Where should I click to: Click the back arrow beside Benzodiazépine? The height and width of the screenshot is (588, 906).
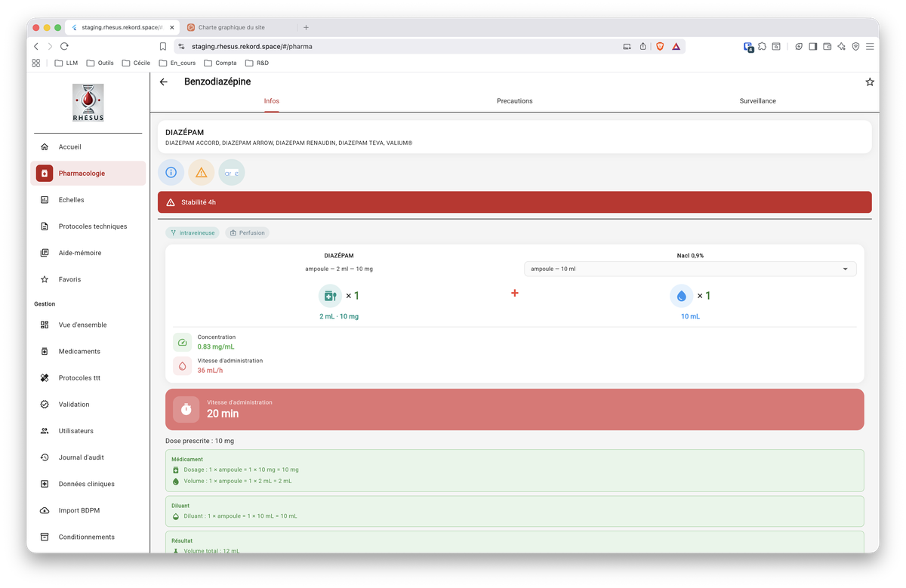[164, 82]
